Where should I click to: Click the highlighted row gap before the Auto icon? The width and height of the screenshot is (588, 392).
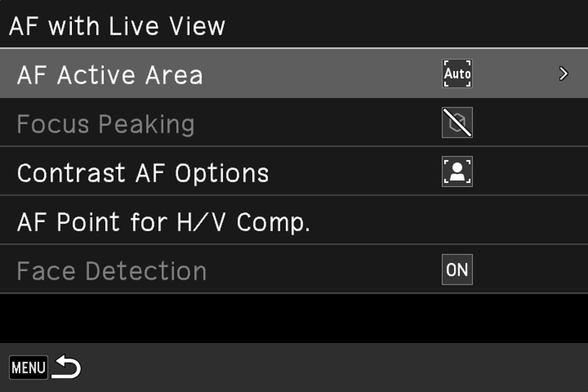point(327,74)
